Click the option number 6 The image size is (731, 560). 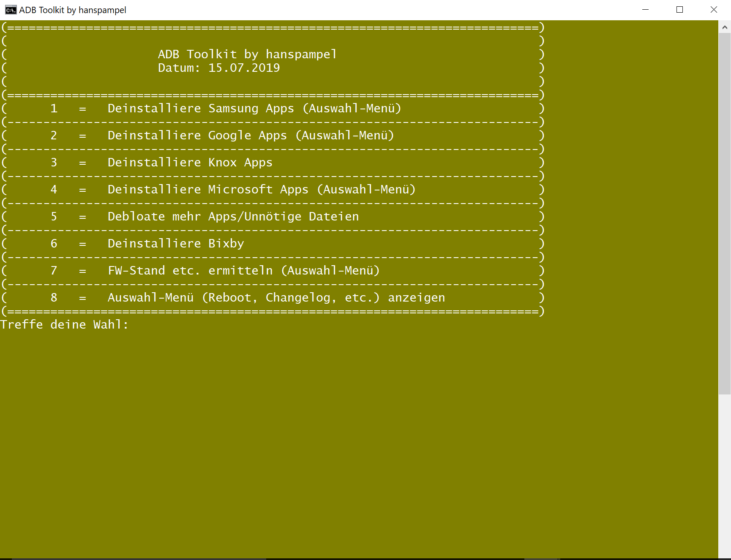[54, 244]
